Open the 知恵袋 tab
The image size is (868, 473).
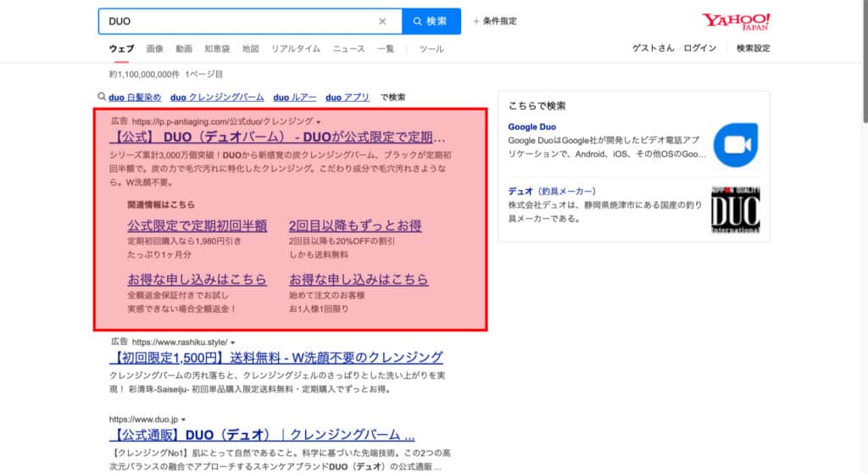pyautogui.click(x=217, y=48)
